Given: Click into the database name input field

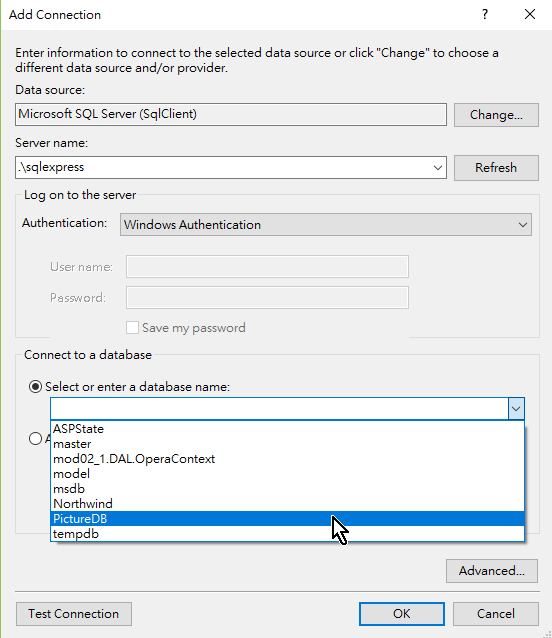Looking at the screenshot, I should pos(279,409).
